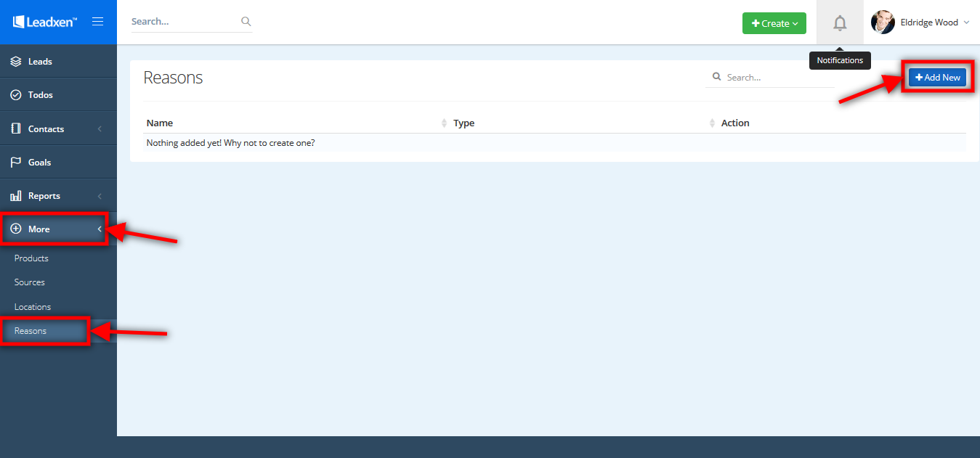Open Contacts in the sidebar

pos(58,128)
